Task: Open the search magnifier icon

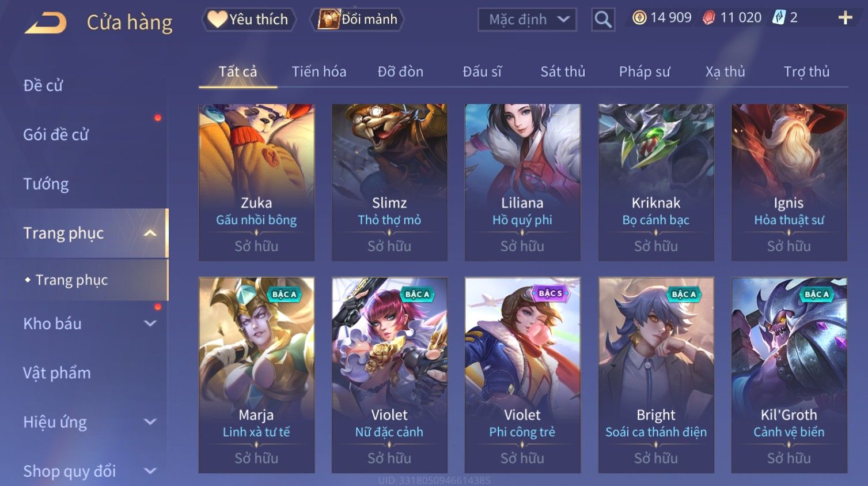Action: [x=603, y=20]
